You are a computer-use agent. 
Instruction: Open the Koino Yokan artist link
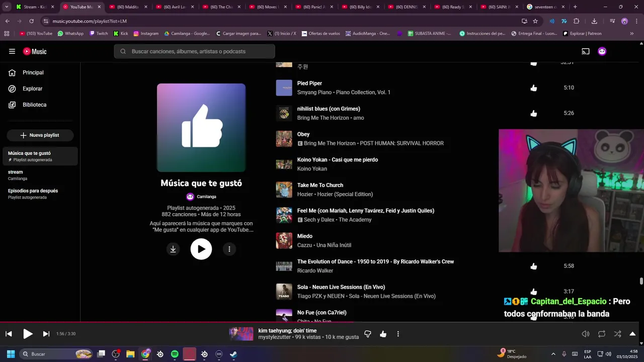click(x=312, y=169)
